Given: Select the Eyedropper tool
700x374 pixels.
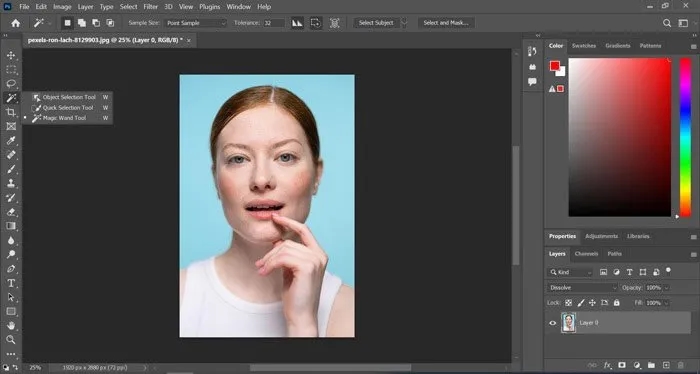Looking at the screenshot, I should 11,141.
